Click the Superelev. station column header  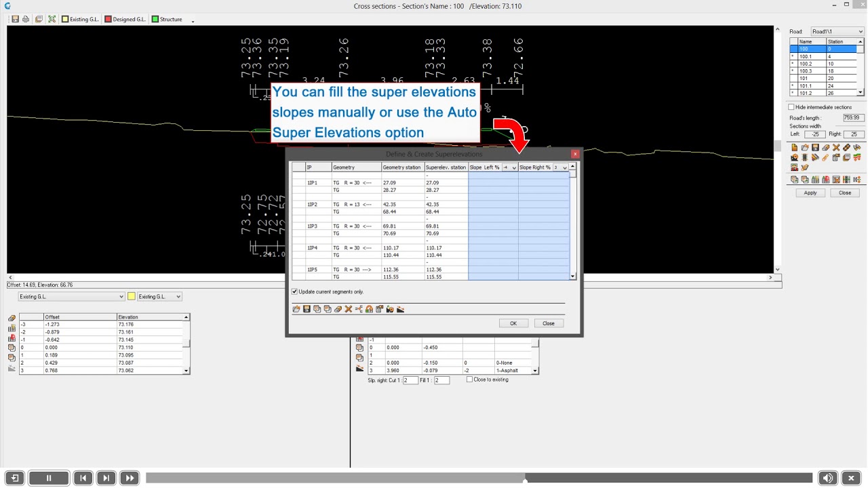point(446,167)
